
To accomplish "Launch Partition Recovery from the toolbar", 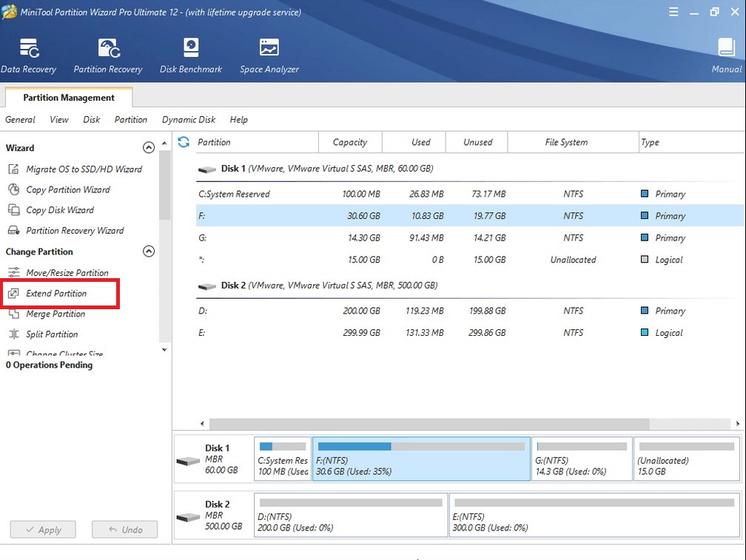I will (x=108, y=55).
